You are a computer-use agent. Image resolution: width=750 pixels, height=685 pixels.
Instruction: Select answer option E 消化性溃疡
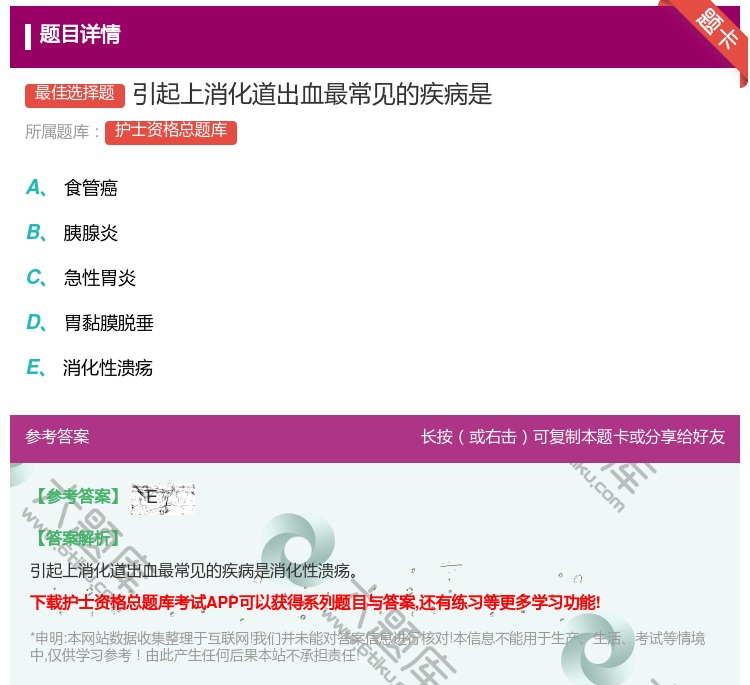[89, 368]
